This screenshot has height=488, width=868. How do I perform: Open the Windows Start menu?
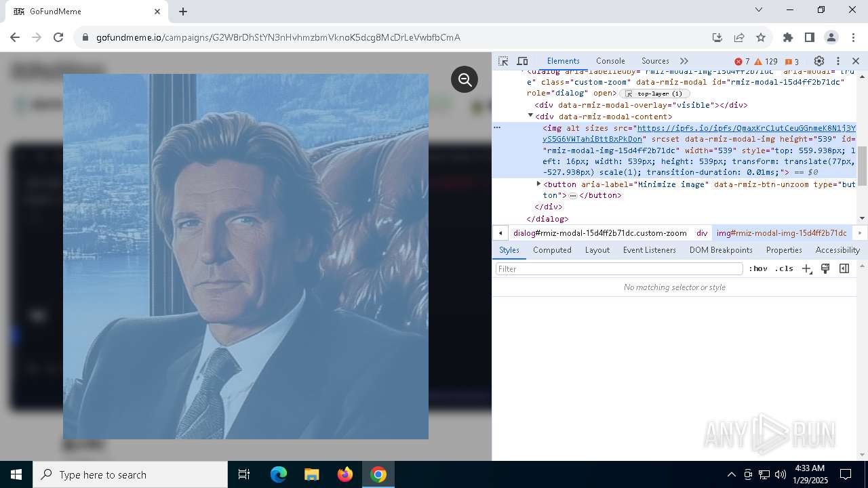coord(16,474)
